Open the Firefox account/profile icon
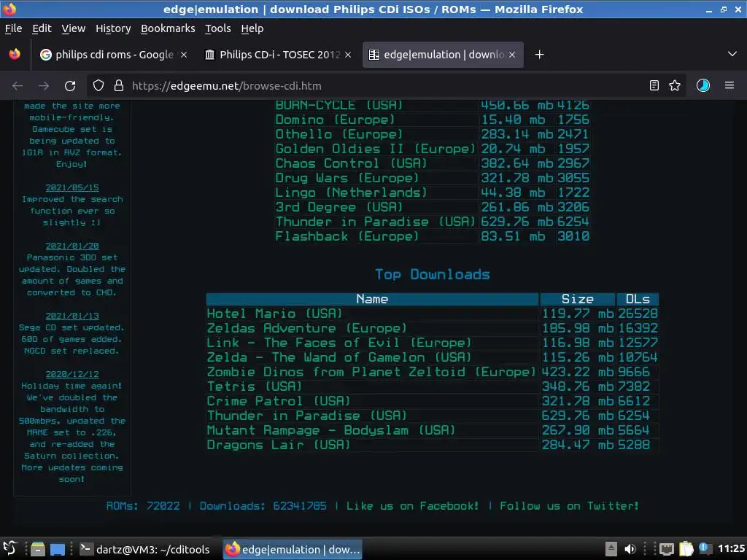The width and height of the screenshot is (747, 560). point(703,86)
